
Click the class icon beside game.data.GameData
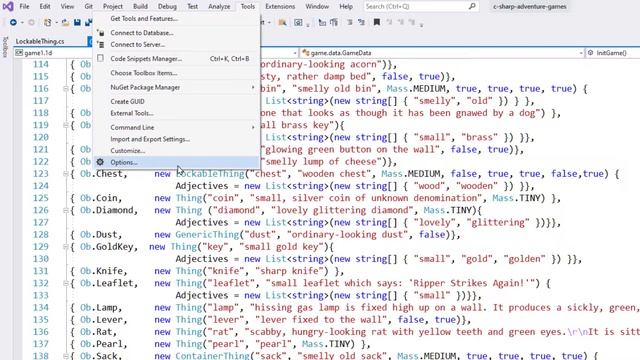(x=305, y=53)
